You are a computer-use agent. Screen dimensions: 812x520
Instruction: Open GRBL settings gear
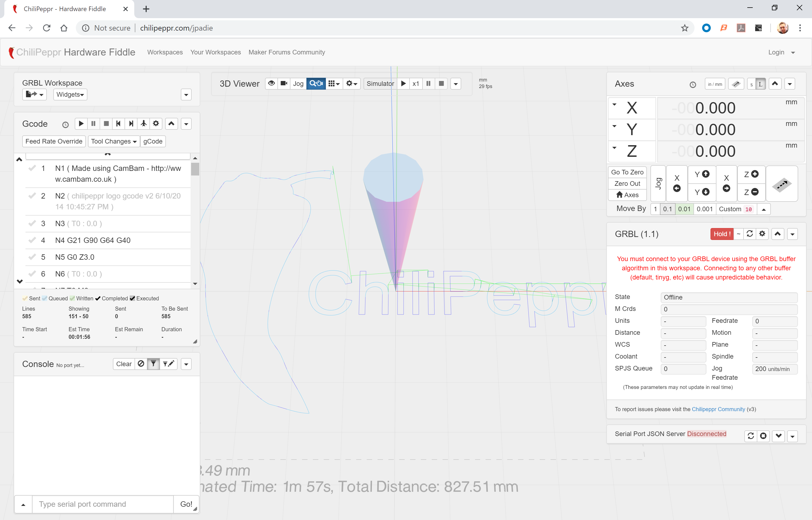tap(762, 234)
